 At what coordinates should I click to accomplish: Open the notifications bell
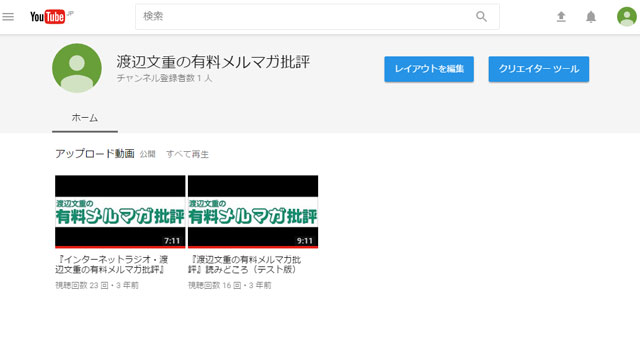591,17
